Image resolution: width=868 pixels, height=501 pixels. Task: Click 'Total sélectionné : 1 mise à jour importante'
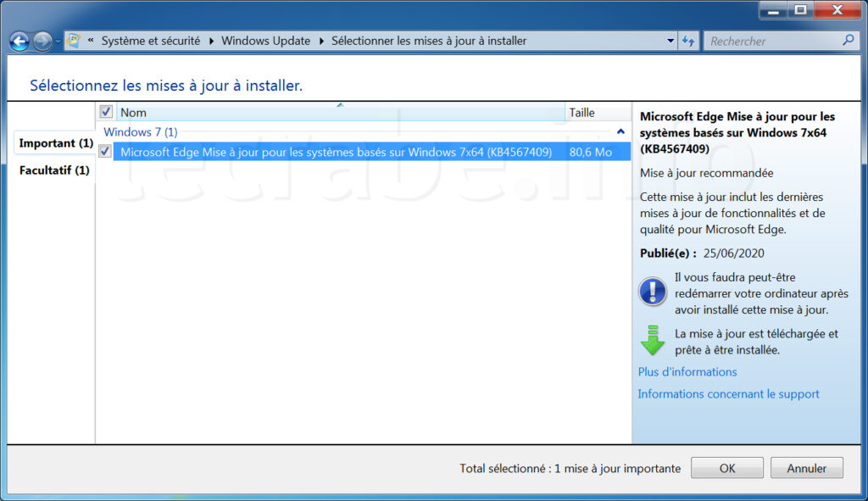click(570, 469)
